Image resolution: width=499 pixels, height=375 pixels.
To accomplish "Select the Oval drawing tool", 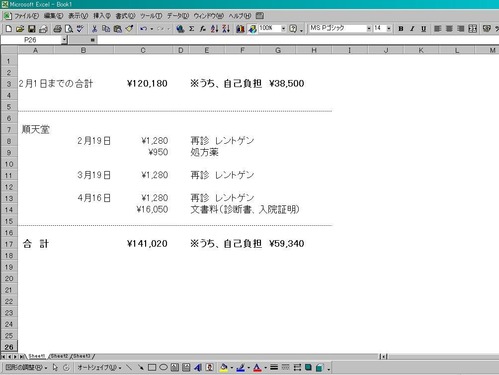I will pyautogui.click(x=163, y=368).
